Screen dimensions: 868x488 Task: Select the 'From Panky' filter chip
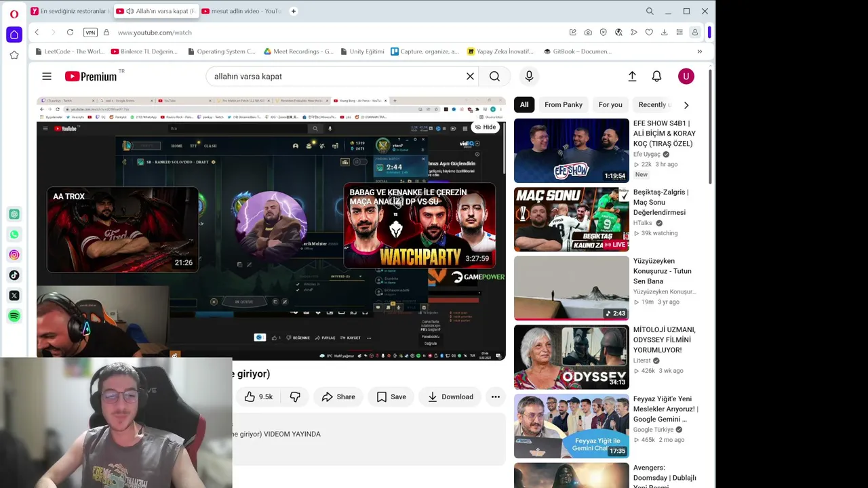564,104
